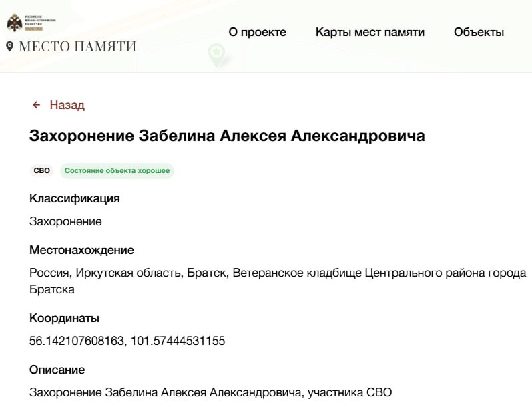Click the Классификация section label
Image resolution: width=532 pixels, height=409 pixels.
[75, 198]
